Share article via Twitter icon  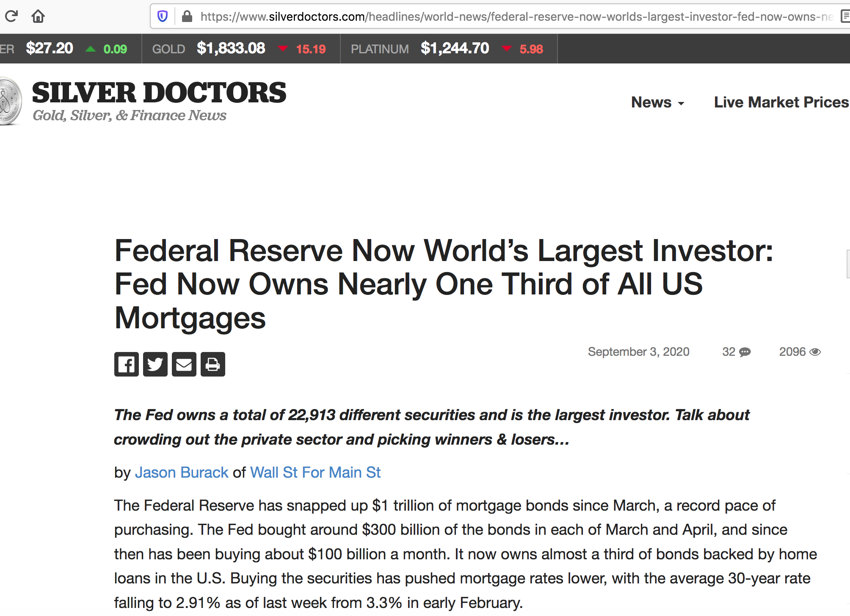click(x=155, y=364)
